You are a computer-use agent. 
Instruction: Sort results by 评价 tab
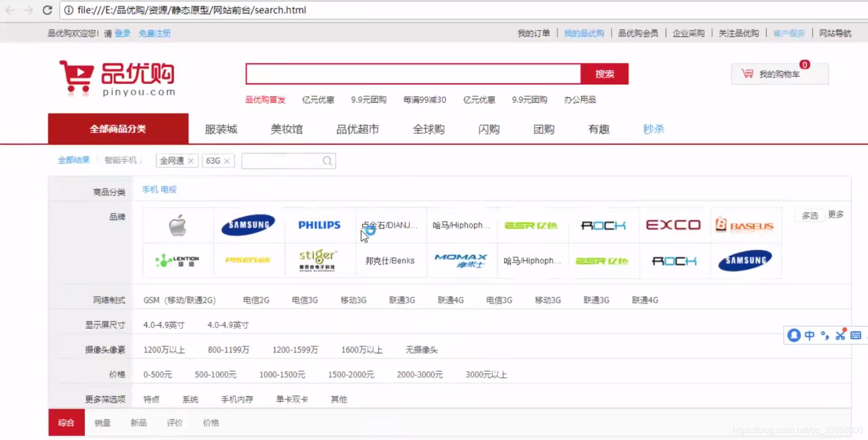(175, 422)
